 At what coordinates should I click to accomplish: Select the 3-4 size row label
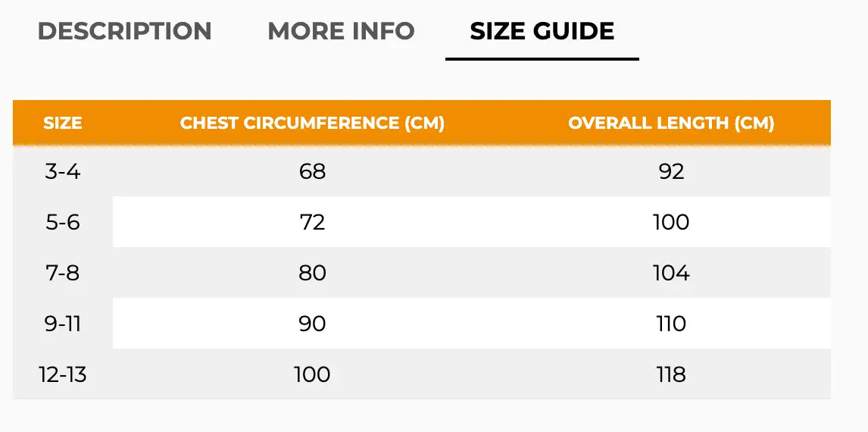click(x=63, y=171)
